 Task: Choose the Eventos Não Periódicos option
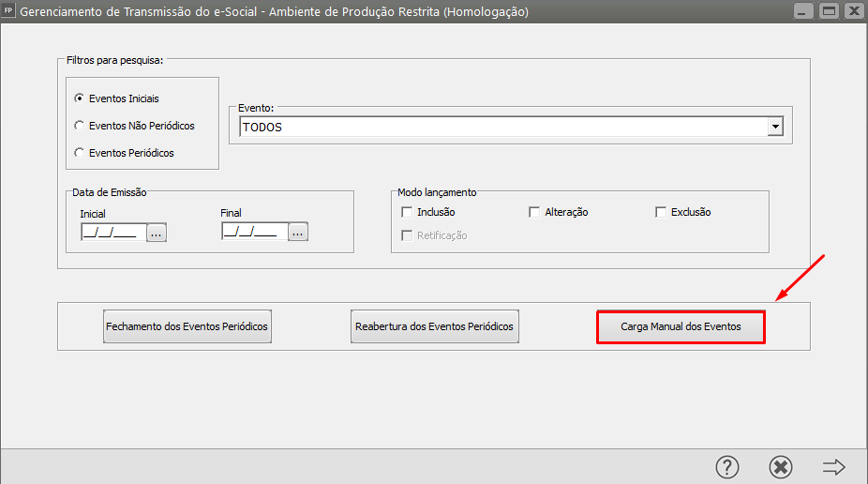[79, 126]
